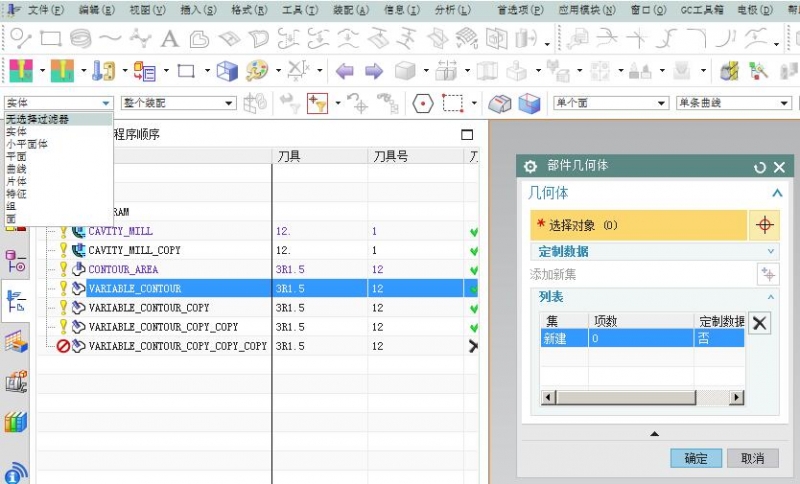
Task: Click the 取消 button
Action: tap(753, 458)
